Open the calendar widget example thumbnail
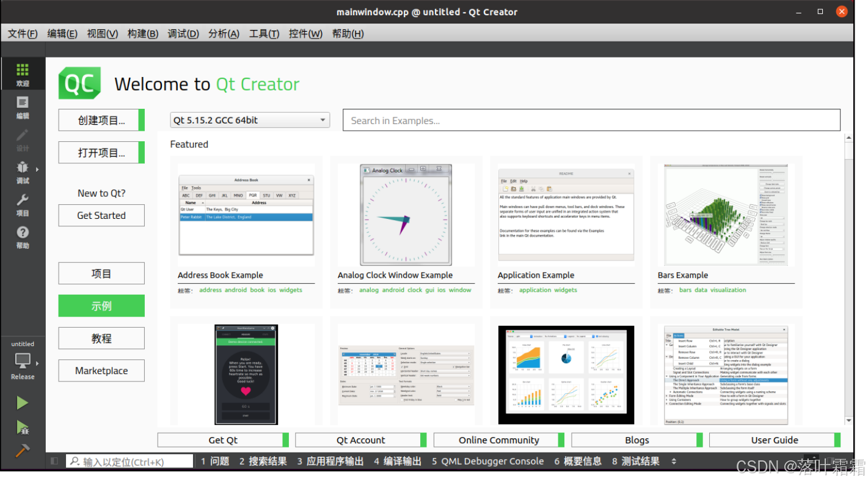Screen dimensions: 868x483 [x=406, y=375]
